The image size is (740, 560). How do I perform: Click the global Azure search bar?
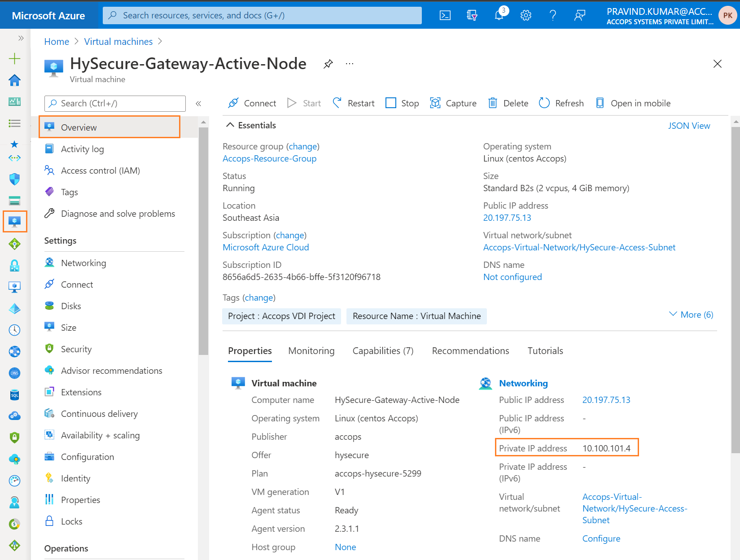(x=262, y=15)
